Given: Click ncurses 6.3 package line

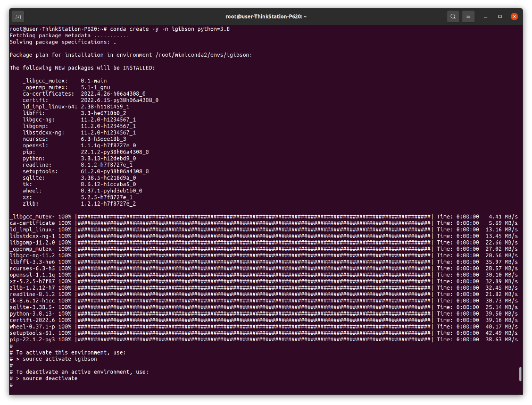Looking at the screenshot, I should 74,139.
